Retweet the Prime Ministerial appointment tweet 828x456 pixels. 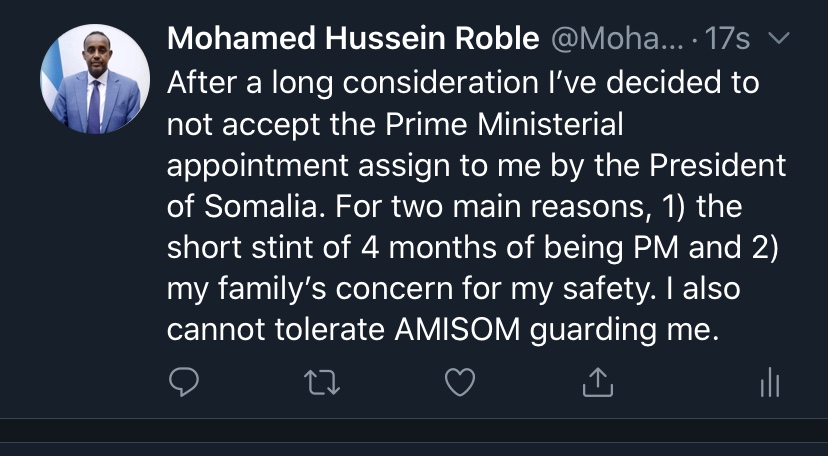[322, 383]
